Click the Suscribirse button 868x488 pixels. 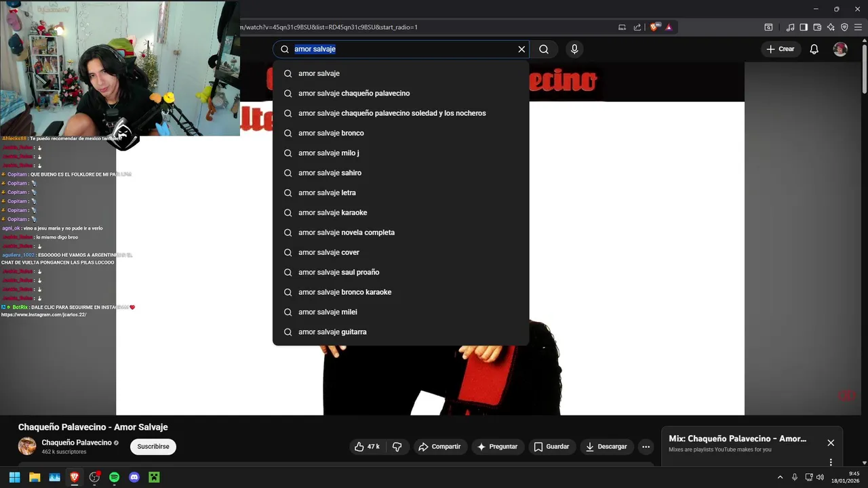pos(153,447)
